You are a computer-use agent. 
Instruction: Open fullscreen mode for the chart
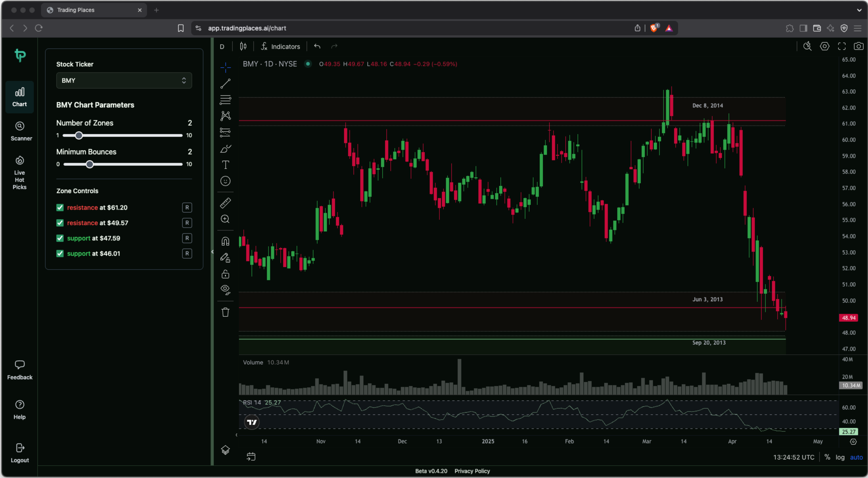tap(841, 46)
